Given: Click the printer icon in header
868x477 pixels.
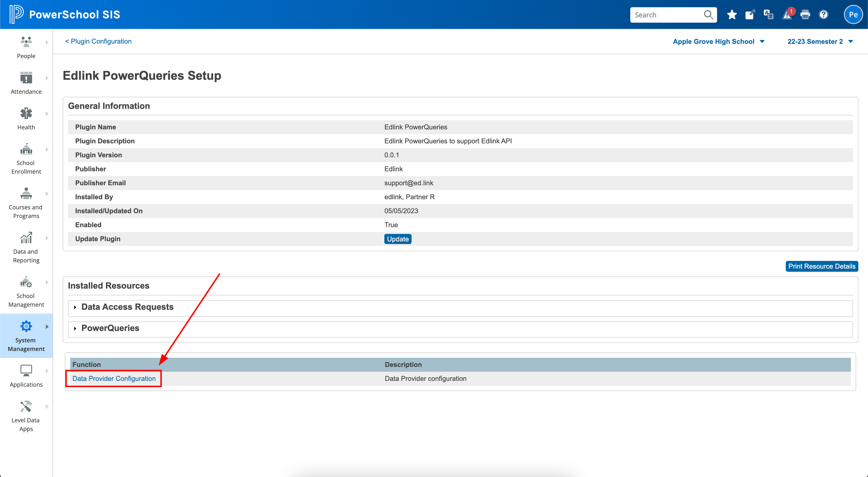Looking at the screenshot, I should point(805,15).
